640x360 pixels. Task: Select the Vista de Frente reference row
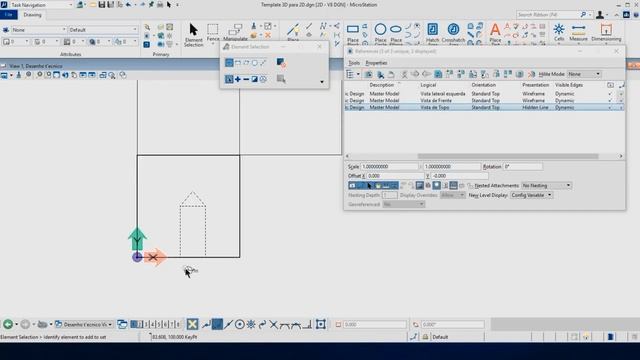coord(484,100)
